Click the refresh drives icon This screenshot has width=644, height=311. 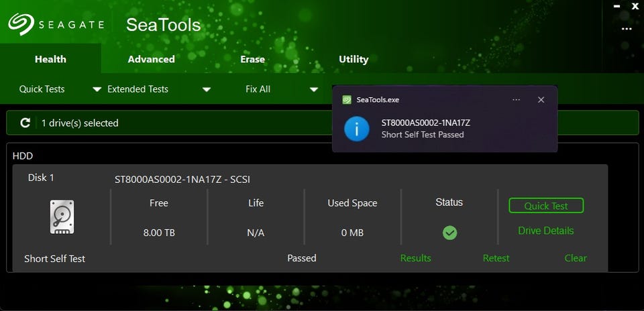(x=25, y=123)
